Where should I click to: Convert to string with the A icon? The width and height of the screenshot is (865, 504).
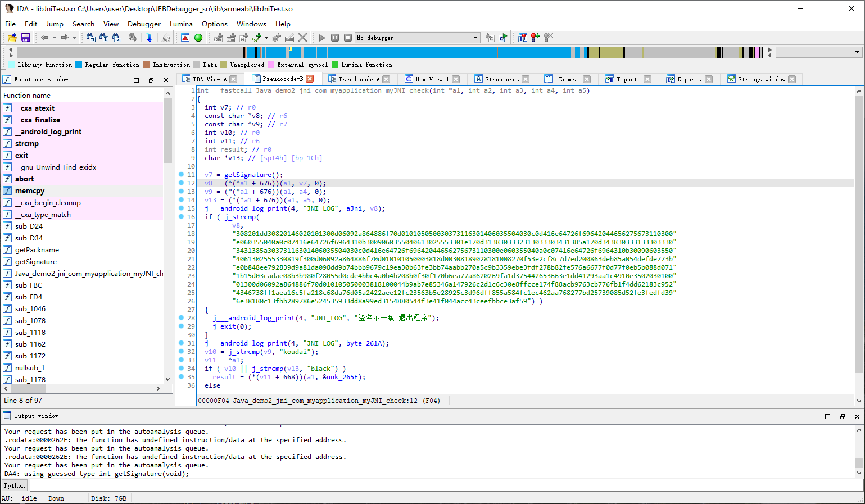click(244, 38)
